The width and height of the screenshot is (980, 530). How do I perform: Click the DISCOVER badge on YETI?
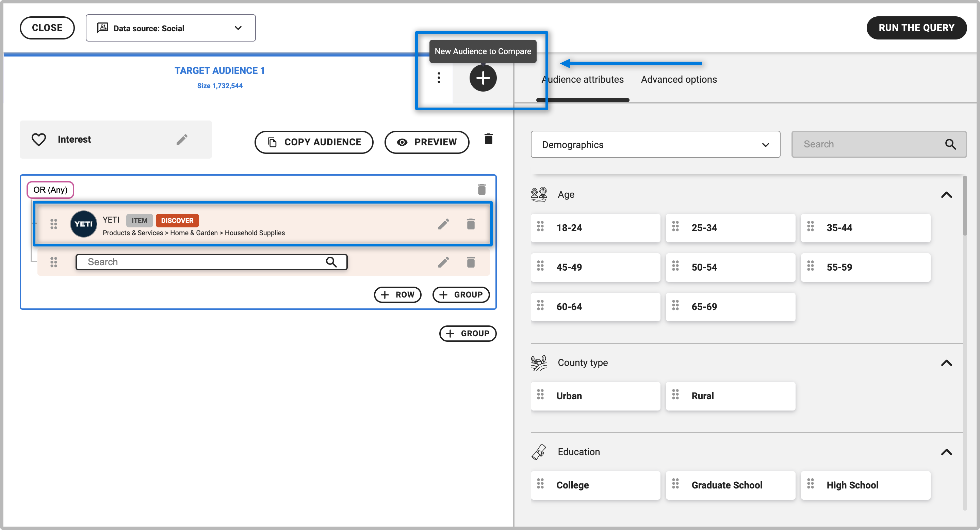[177, 220]
